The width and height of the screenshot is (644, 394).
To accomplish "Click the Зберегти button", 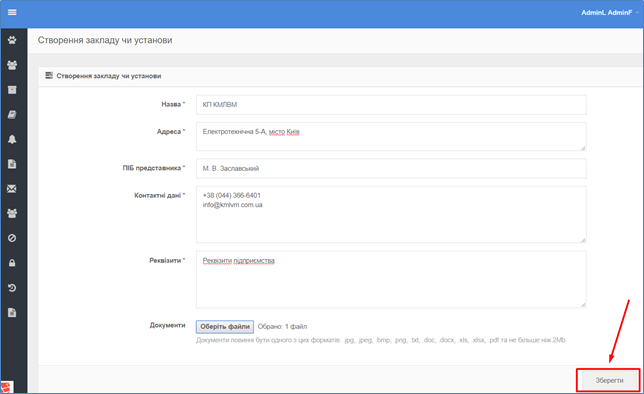I will click(609, 380).
